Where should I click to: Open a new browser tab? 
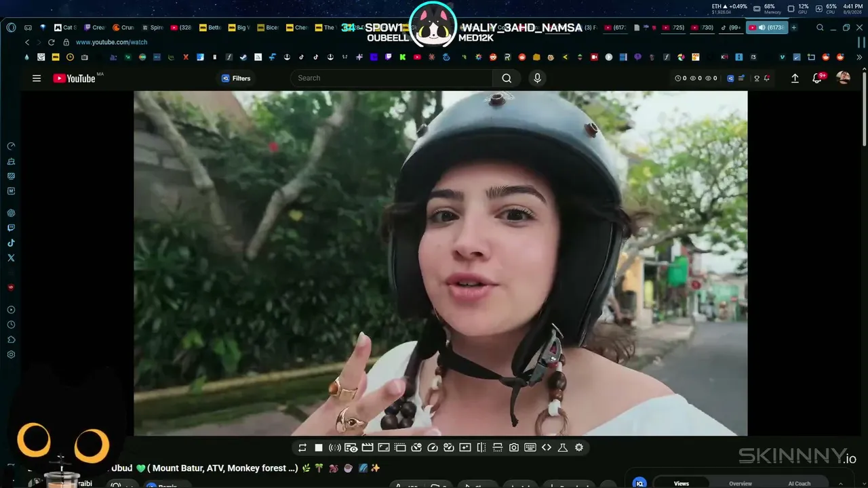point(794,28)
